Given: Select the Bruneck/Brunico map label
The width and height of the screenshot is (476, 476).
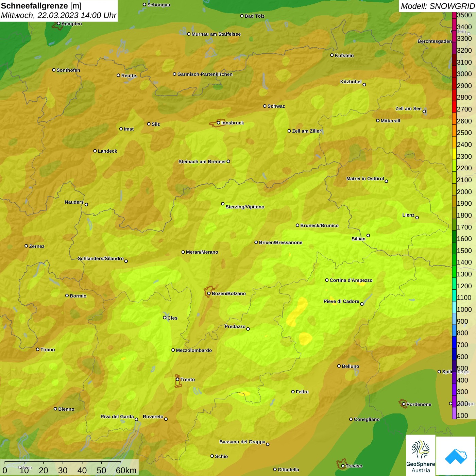Looking at the screenshot, I should (x=319, y=225).
